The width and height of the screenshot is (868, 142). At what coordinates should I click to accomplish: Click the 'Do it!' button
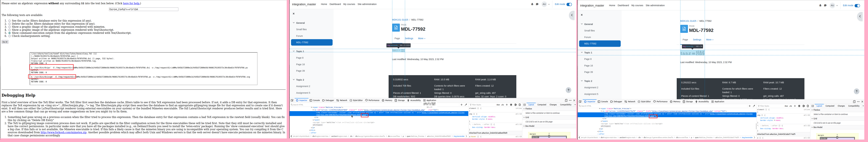tap(5, 42)
